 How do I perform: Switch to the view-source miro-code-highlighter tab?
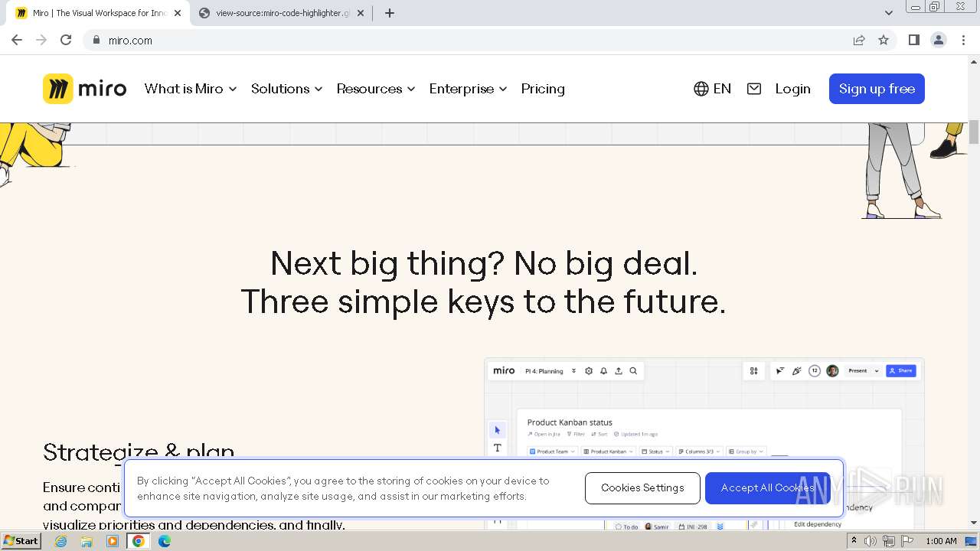279,13
